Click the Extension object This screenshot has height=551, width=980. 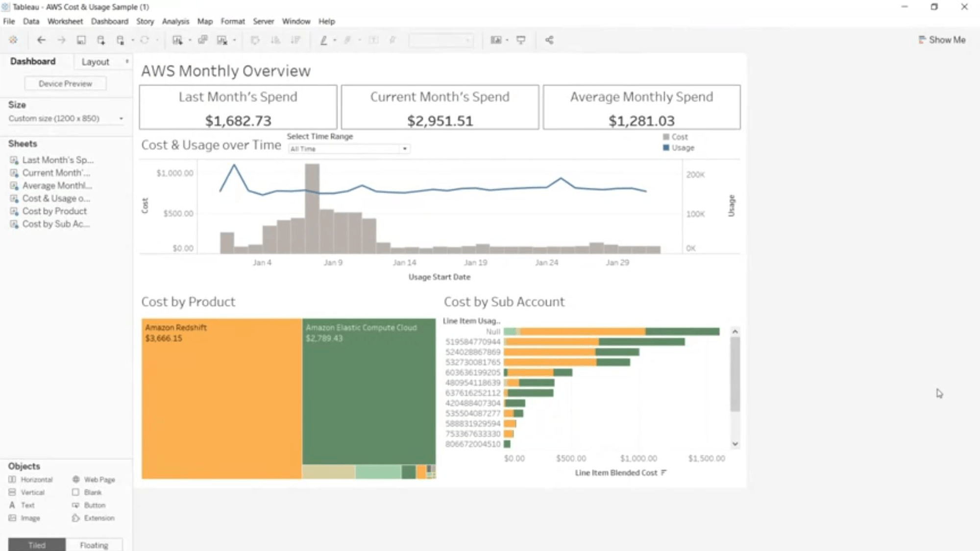point(93,518)
